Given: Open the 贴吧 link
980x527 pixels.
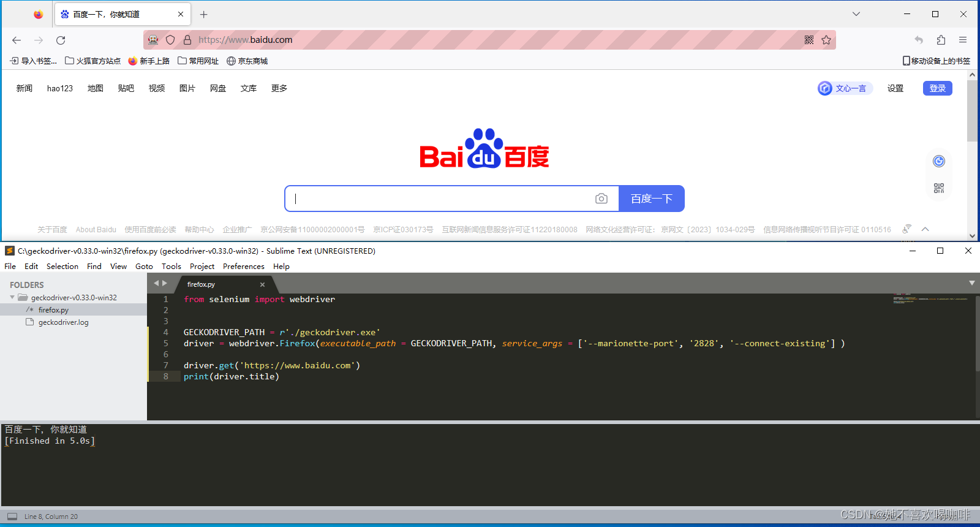Looking at the screenshot, I should [126, 88].
